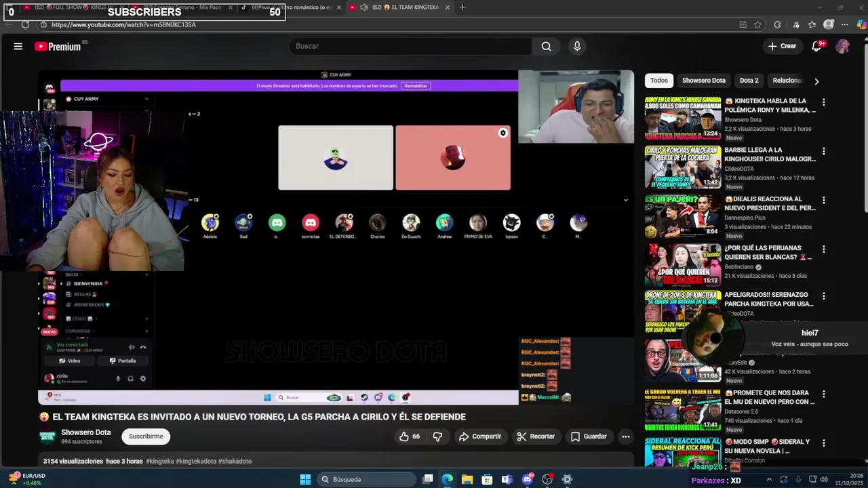Open the YouTube guide hamburger menu
The width and height of the screenshot is (868, 488).
coord(18,46)
